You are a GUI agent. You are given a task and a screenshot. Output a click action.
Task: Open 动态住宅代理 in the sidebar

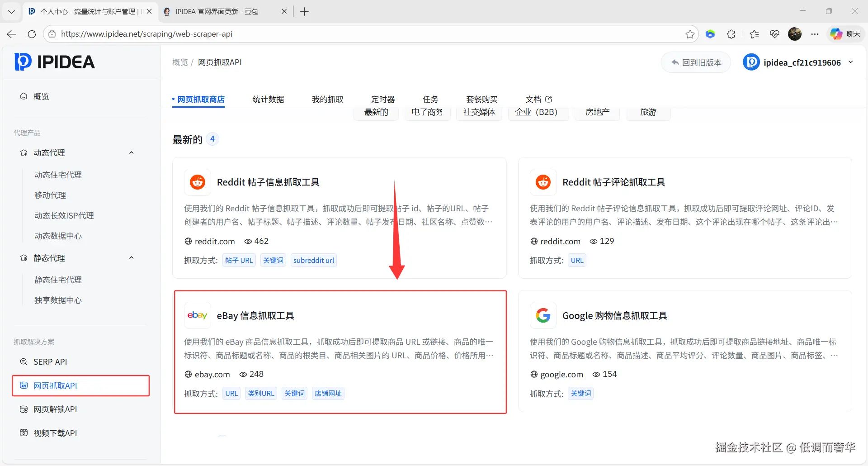pos(58,175)
